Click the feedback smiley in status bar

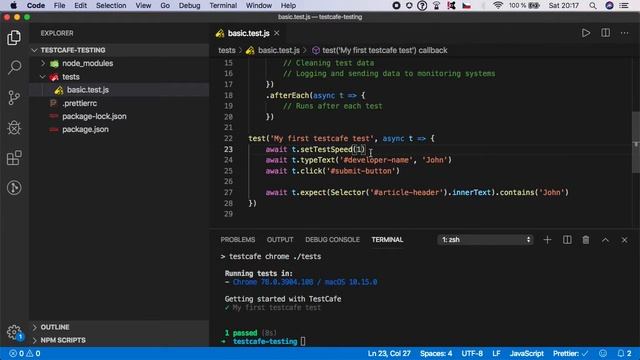pos(603,353)
